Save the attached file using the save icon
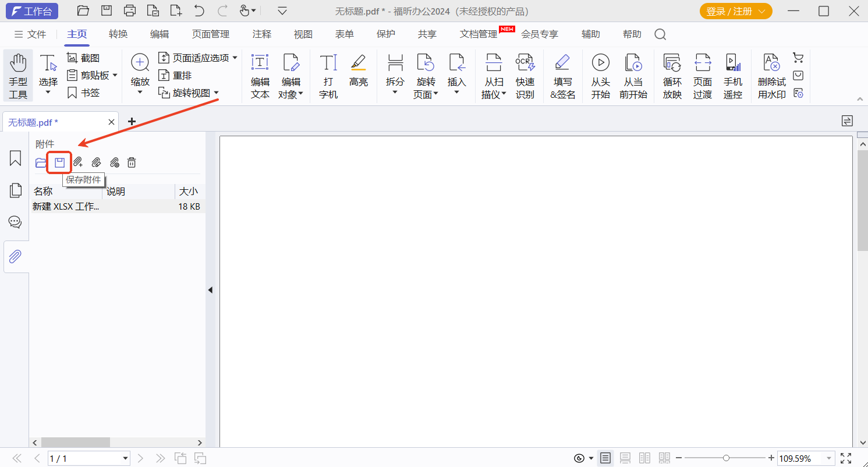This screenshot has height=467, width=868. 59,162
